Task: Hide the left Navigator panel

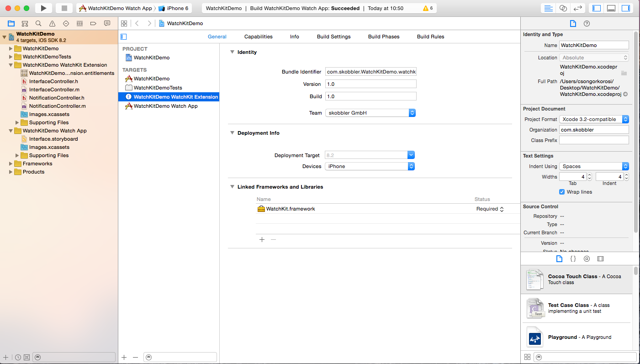Action: [596, 8]
